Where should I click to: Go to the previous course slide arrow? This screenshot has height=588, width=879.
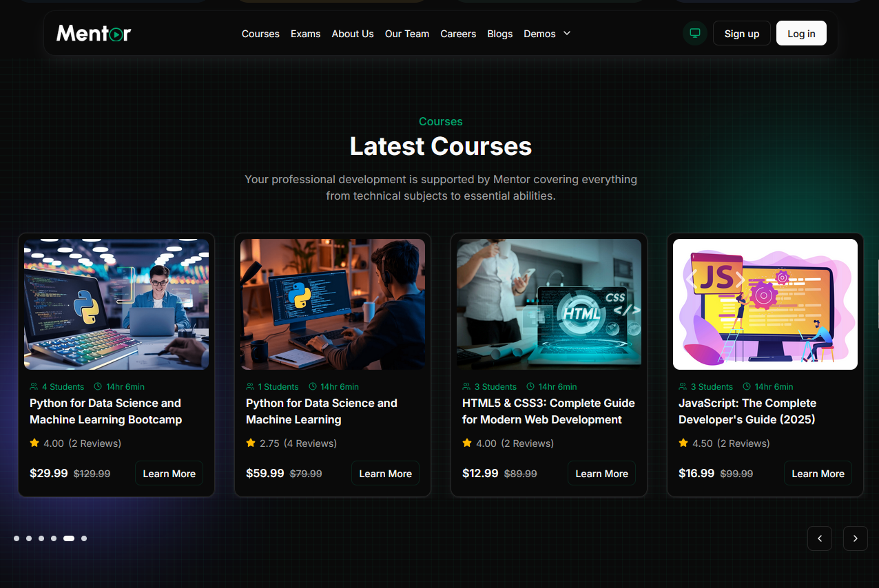click(x=819, y=538)
